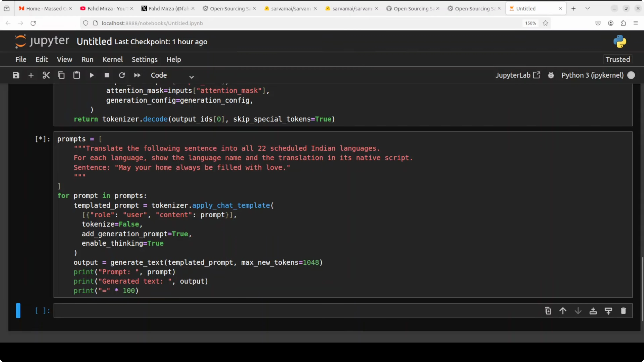Click the Python 3 (ipykernel) kernel name
Viewport: 644px width, 362px height.
coord(592,75)
